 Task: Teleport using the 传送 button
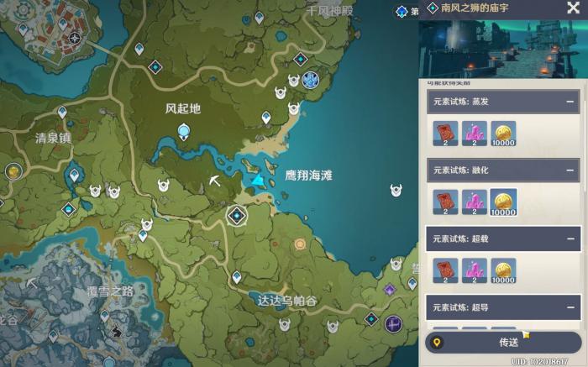[x=503, y=343]
